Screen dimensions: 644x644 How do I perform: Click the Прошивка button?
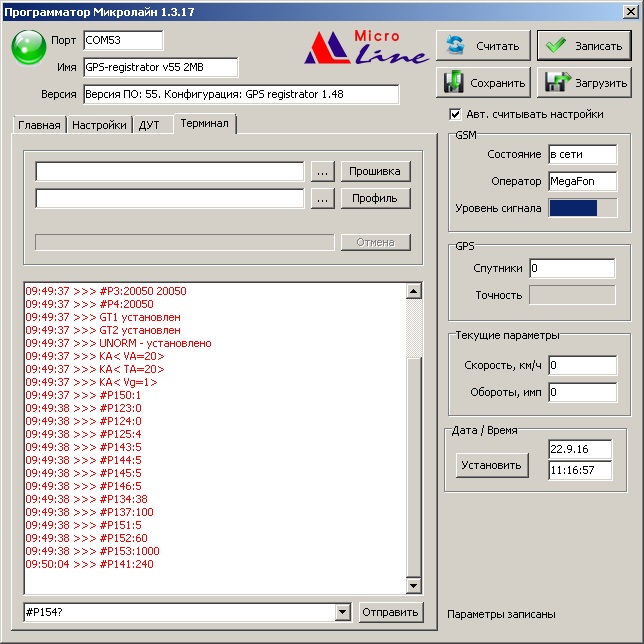coord(375,171)
